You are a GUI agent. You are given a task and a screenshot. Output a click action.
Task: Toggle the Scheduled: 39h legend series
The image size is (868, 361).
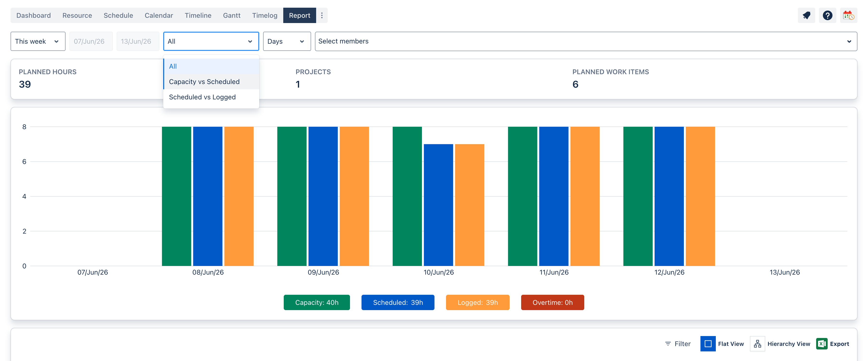pyautogui.click(x=398, y=302)
